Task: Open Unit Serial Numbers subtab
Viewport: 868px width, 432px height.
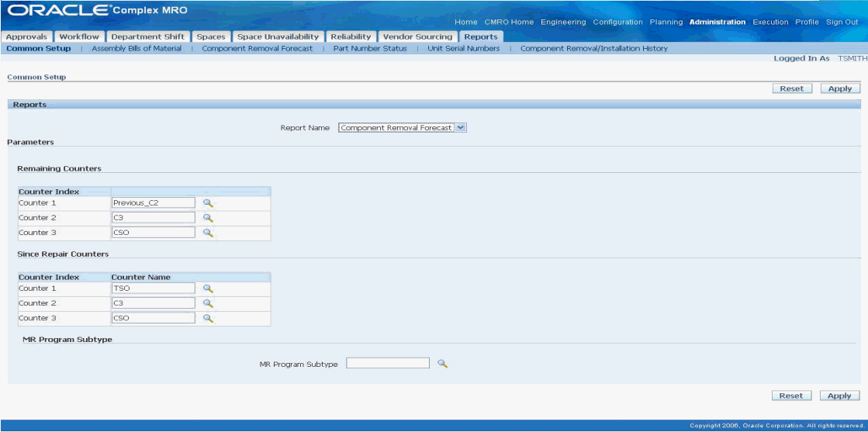Action: 463,48
